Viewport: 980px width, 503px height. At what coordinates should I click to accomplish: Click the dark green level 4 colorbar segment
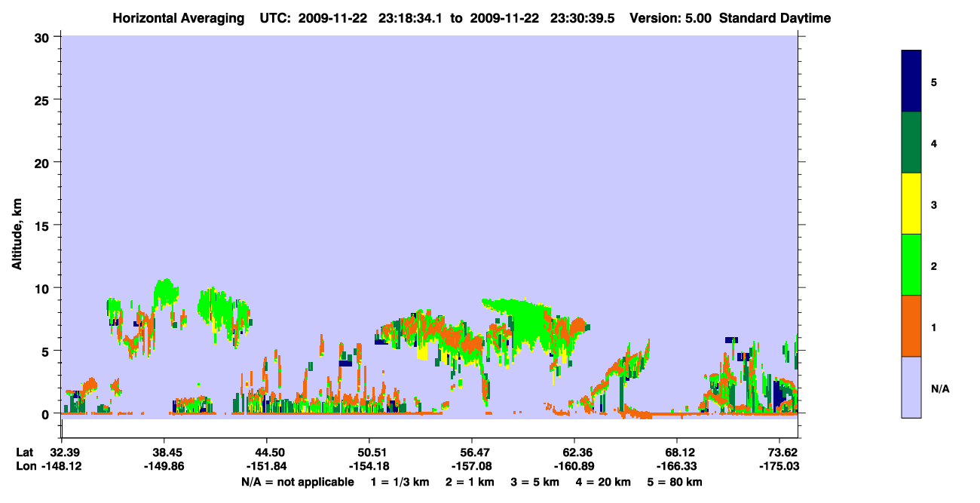(x=911, y=143)
